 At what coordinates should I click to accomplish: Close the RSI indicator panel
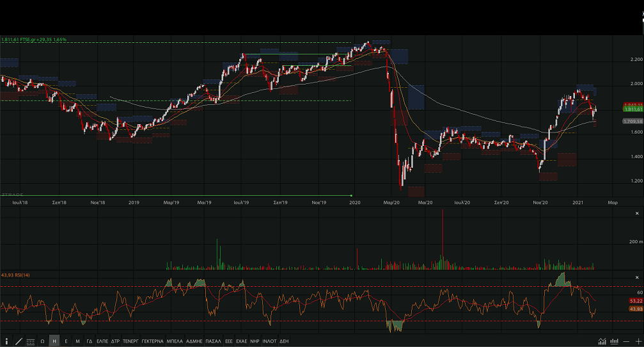(636, 277)
